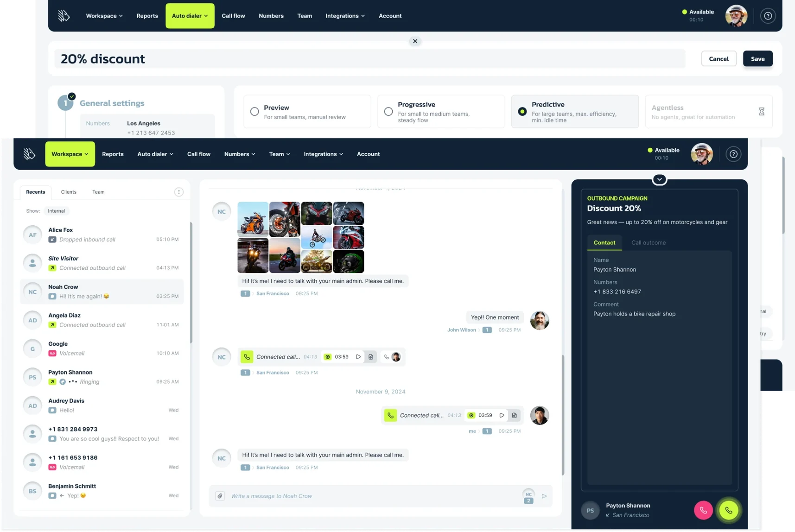This screenshot has height=532, width=795.
Task: Open the help icon in the Workspace window
Action: click(x=733, y=154)
